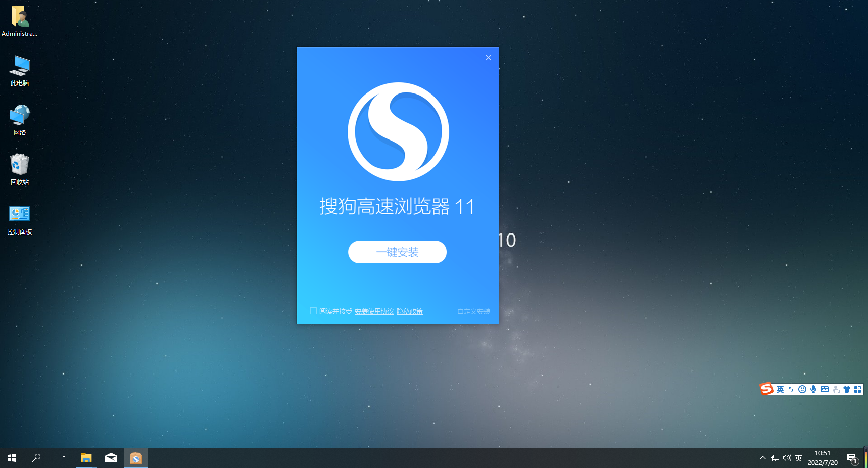This screenshot has height=468, width=868.
Task: Select the 回收站 recycle bin icon
Action: 20,170
